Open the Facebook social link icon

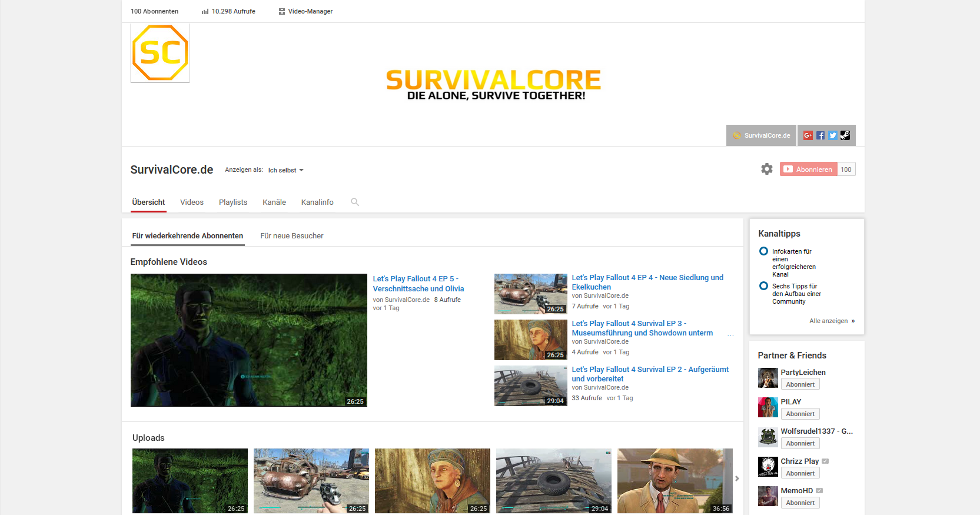tap(820, 135)
